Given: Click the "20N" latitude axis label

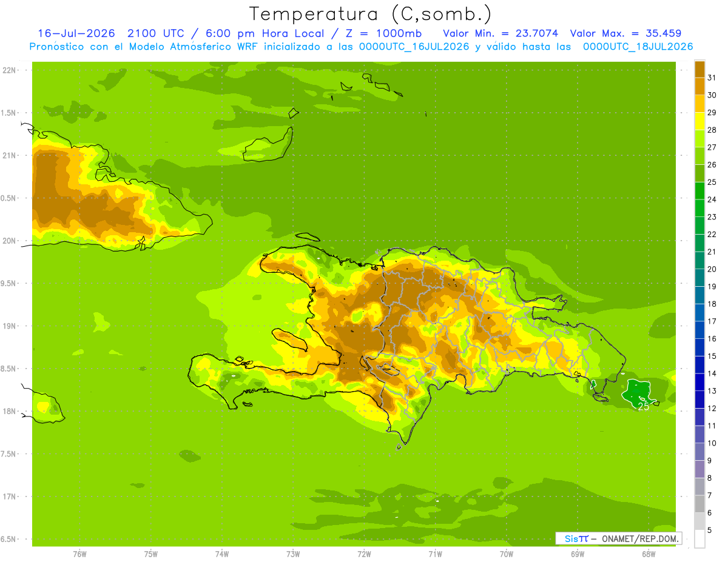Looking at the screenshot, I should click(x=10, y=241).
